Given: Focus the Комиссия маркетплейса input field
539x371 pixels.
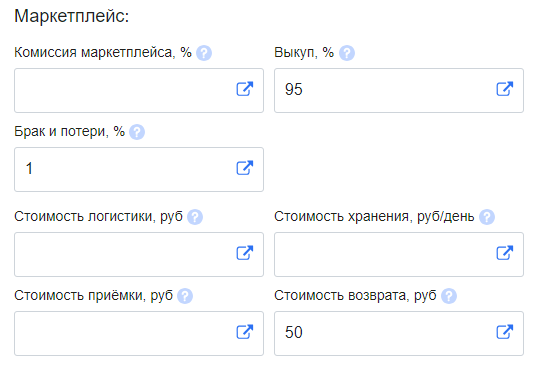Looking at the screenshot, I should (x=139, y=90).
